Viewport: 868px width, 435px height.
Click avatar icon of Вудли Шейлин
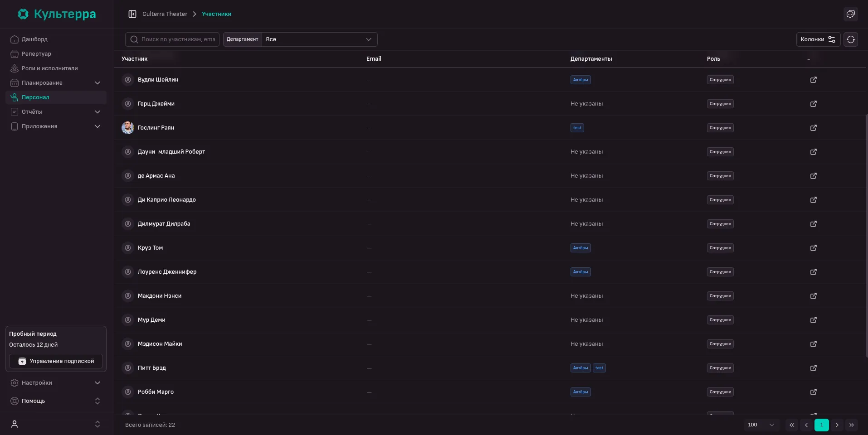(x=128, y=80)
